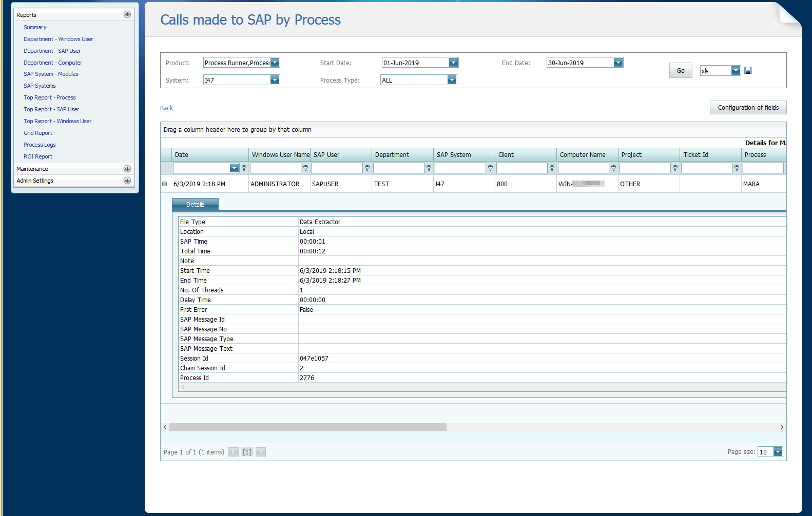
Task: Click the Data Extractor file type value
Action: click(x=320, y=222)
